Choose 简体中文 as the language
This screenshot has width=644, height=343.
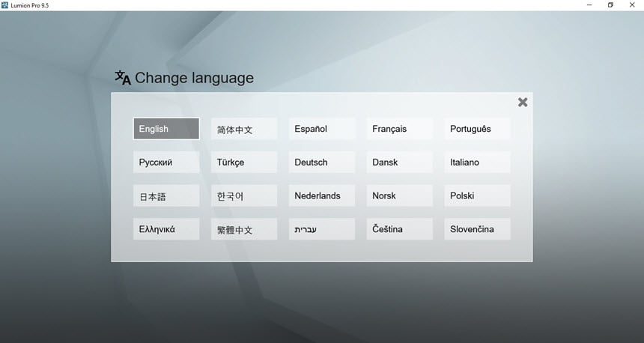click(x=244, y=129)
